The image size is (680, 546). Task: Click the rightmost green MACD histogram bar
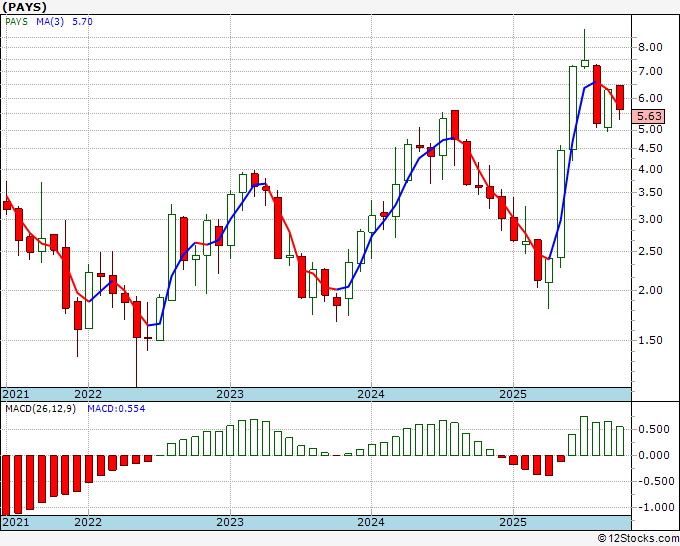(620, 441)
